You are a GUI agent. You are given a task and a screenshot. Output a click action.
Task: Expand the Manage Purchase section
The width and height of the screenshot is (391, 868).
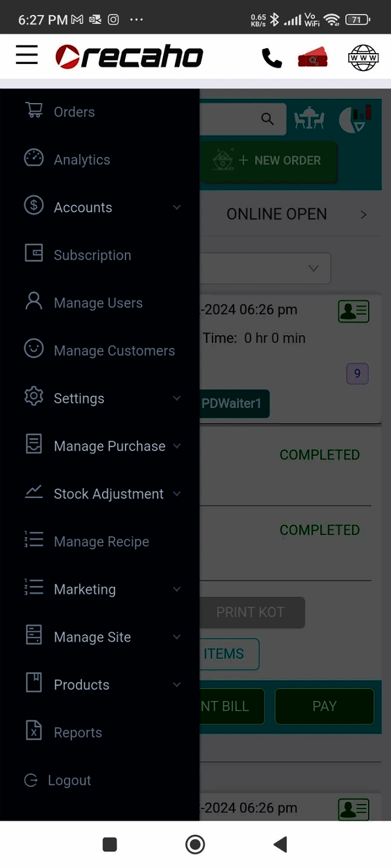[176, 445]
